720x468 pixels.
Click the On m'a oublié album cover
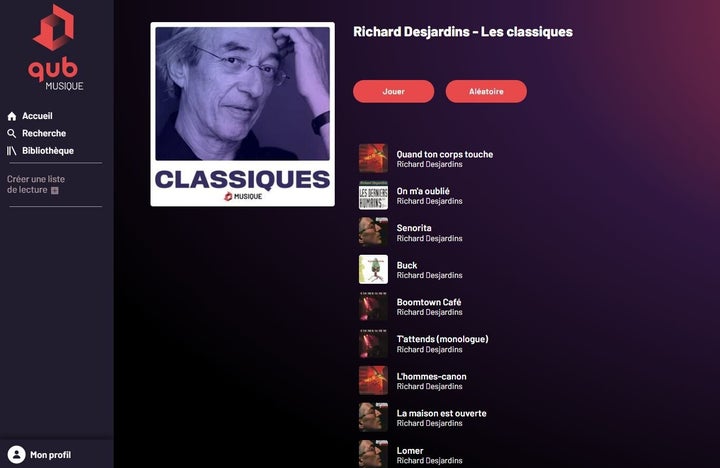[373, 195]
